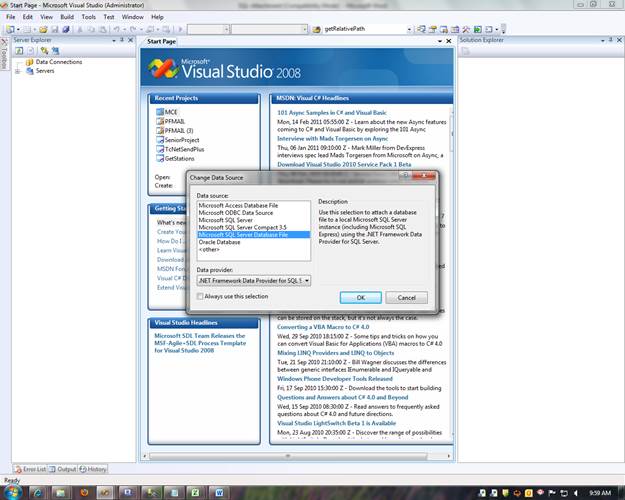The image size is (625, 500).
Task: Click the Start Debugging play icon
Action: 180,29
